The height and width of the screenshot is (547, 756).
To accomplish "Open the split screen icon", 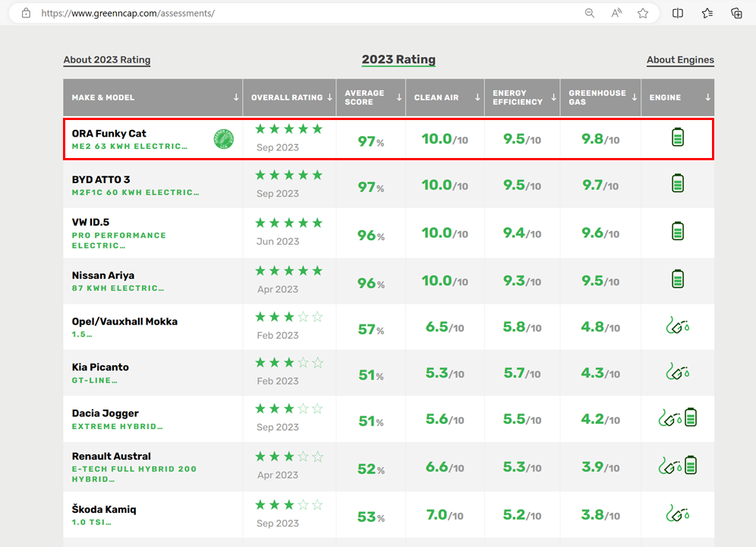I will pos(677,13).
